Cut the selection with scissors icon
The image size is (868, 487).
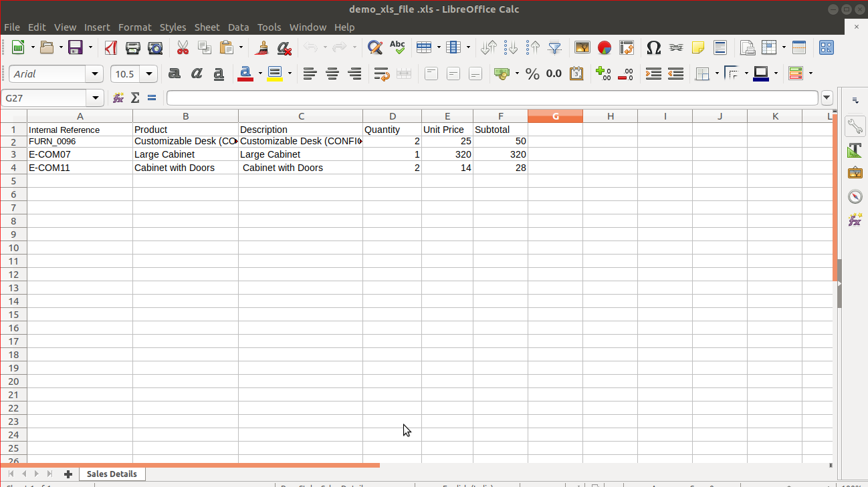(183, 47)
